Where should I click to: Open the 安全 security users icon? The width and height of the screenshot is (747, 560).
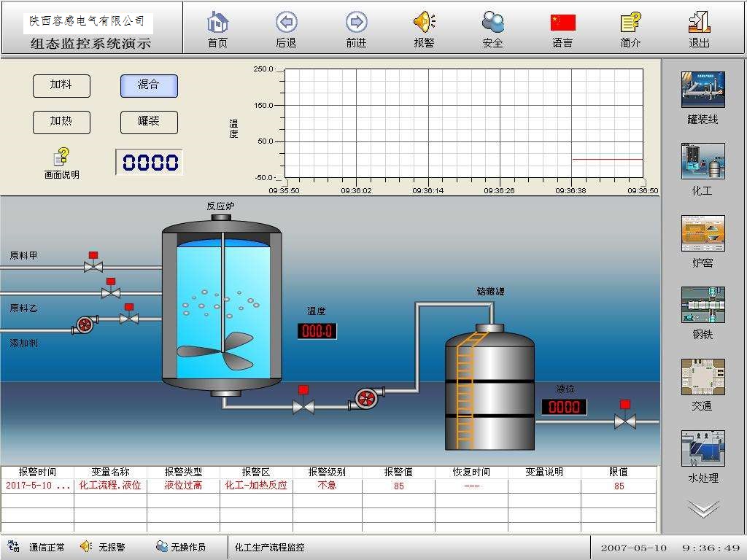pyautogui.click(x=492, y=23)
